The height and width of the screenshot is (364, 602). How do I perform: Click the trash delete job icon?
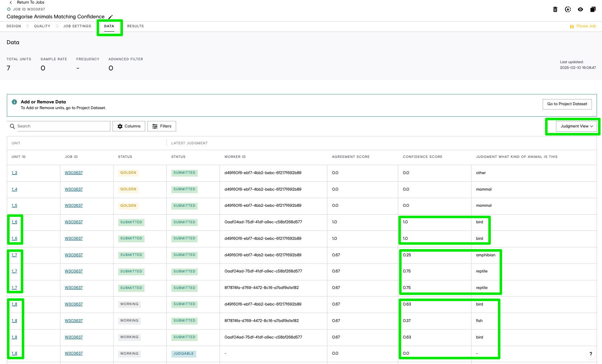tap(555, 9)
